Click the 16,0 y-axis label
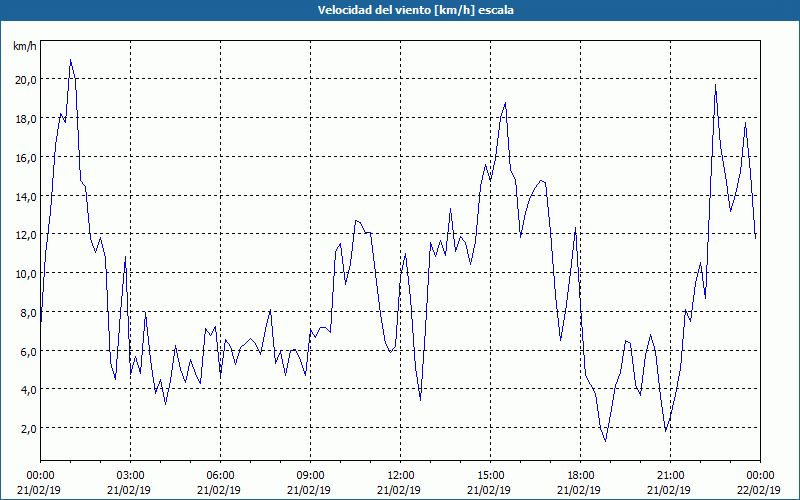800x500 pixels. click(x=26, y=157)
